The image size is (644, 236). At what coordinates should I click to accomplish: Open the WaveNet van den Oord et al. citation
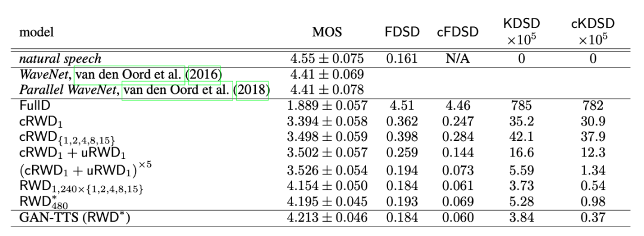pyautogui.click(x=129, y=75)
